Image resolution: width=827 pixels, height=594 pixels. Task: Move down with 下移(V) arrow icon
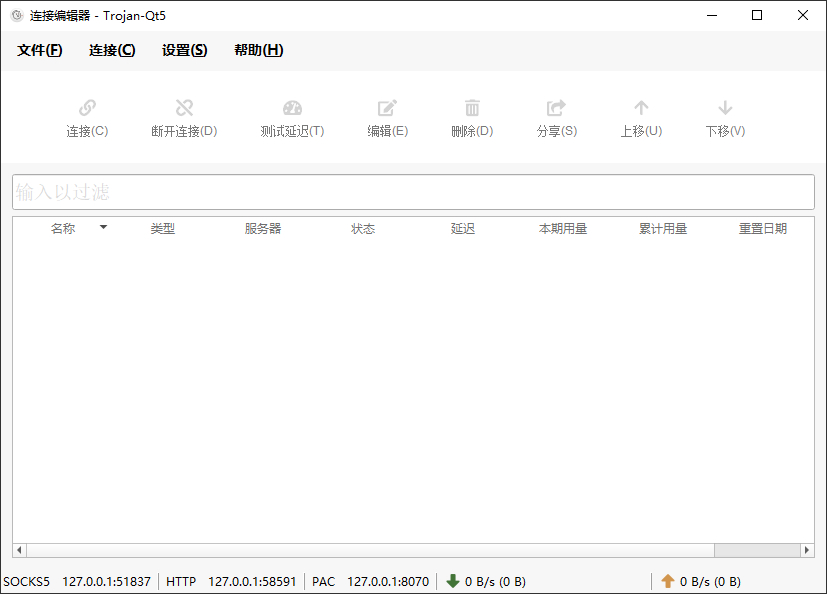[x=725, y=108]
